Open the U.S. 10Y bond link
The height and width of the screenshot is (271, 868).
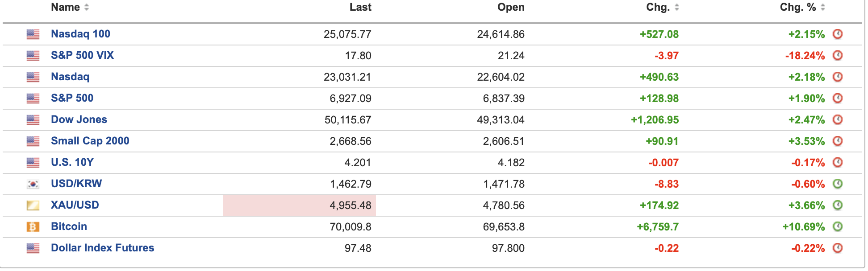72,163
